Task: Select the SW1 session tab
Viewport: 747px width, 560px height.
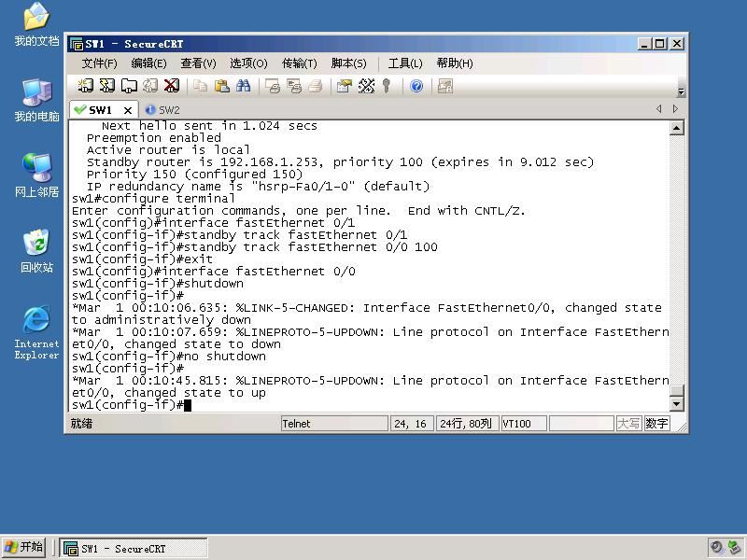Action: (100, 110)
